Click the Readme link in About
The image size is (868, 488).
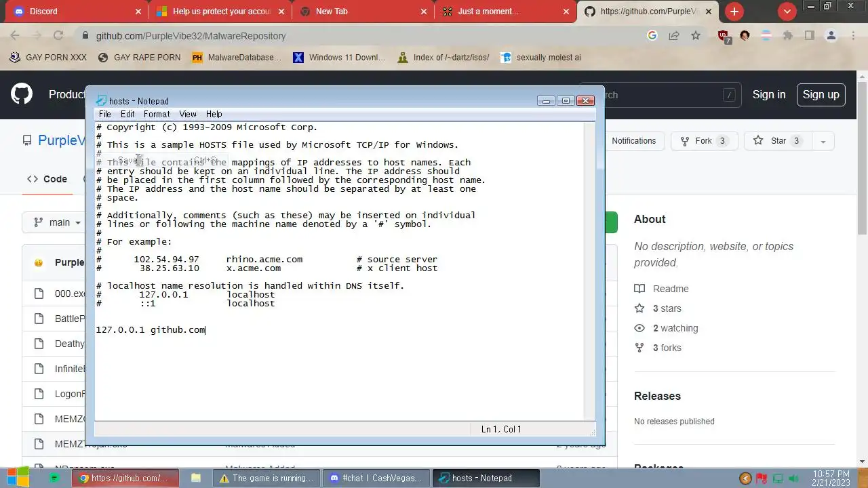point(671,289)
